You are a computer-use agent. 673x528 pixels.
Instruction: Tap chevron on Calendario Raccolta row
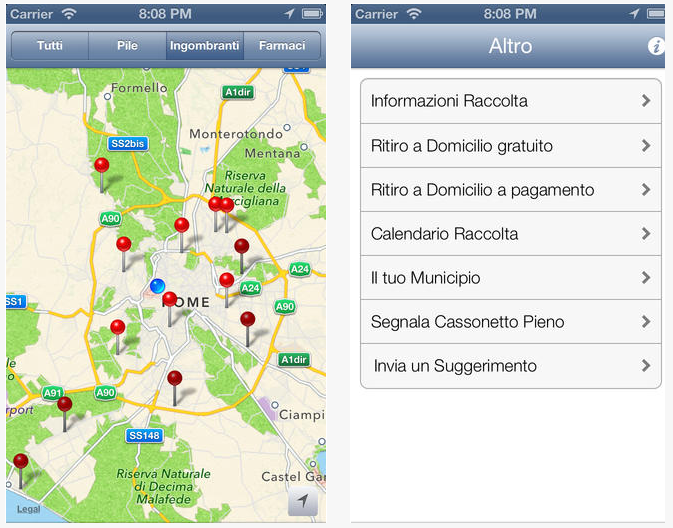click(x=646, y=234)
